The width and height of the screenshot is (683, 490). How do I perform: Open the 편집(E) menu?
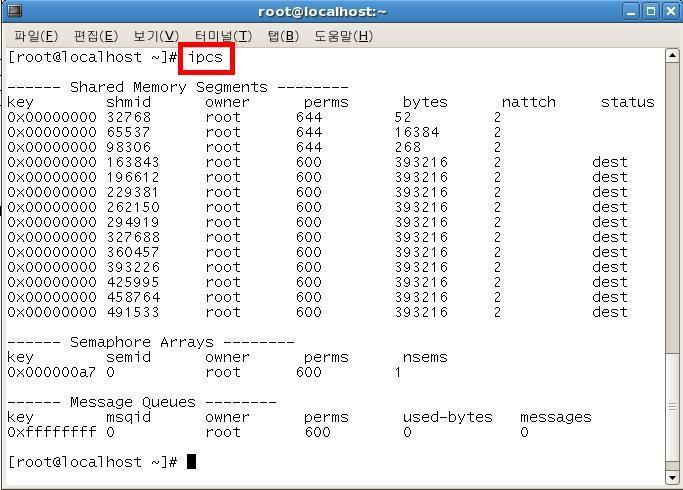96,36
